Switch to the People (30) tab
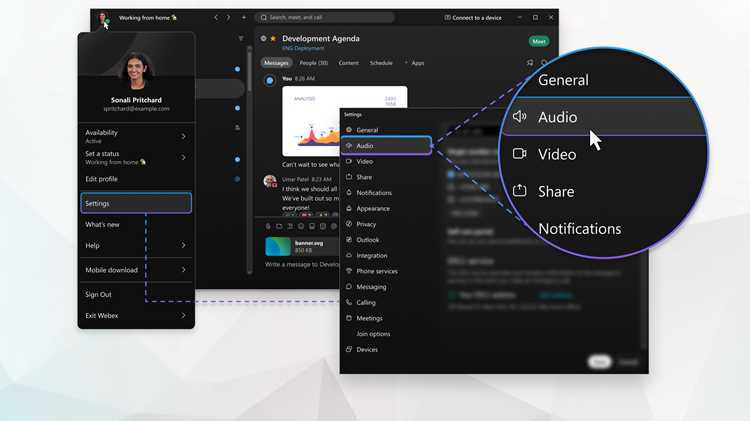Viewport: 750px width, 421px height. 313,63
